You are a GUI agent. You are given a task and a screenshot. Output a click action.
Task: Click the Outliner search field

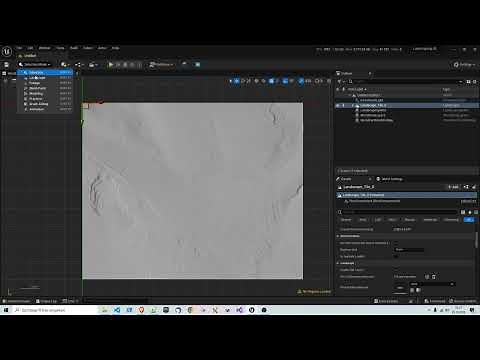pyautogui.click(x=405, y=81)
